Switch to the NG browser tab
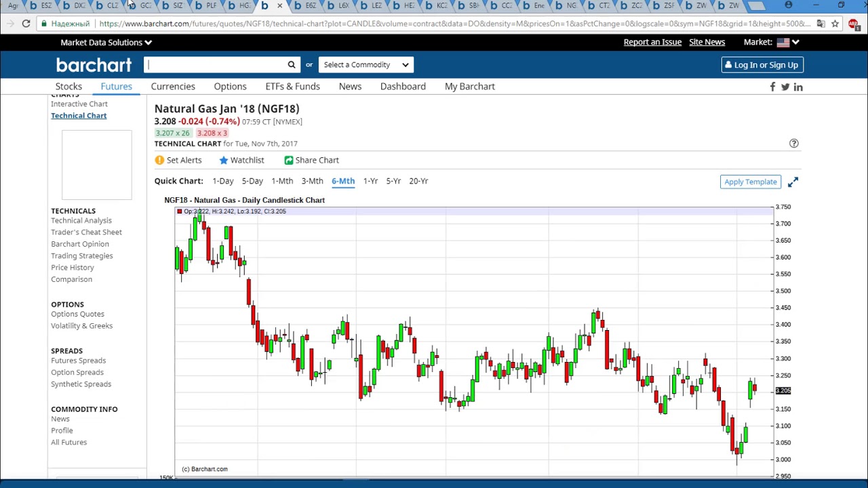Viewport: 868px width, 488px height. (567, 5)
